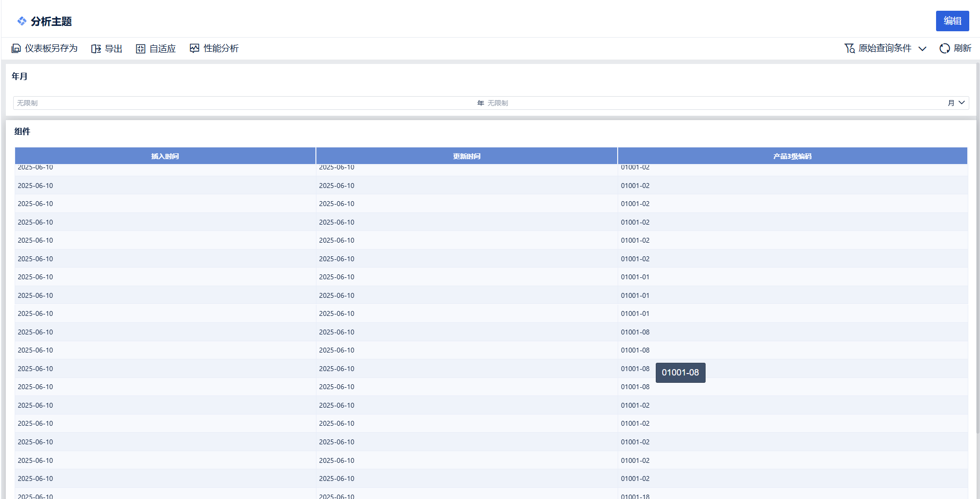
Task: Click the 年月 filter title
Action: 20,77
